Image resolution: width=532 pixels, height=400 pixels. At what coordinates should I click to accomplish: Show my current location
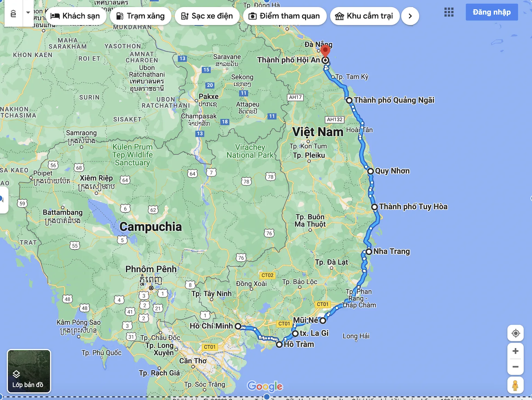point(516,333)
